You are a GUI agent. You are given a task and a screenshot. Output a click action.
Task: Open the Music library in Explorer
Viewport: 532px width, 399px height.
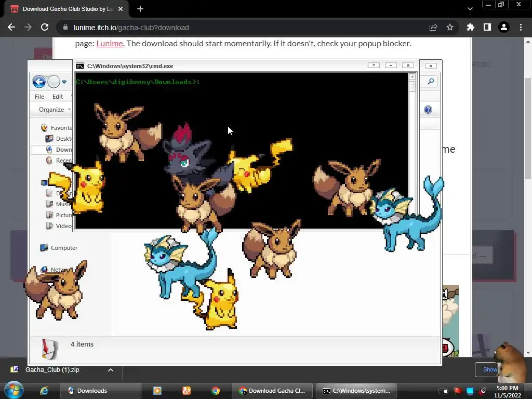tap(58, 204)
